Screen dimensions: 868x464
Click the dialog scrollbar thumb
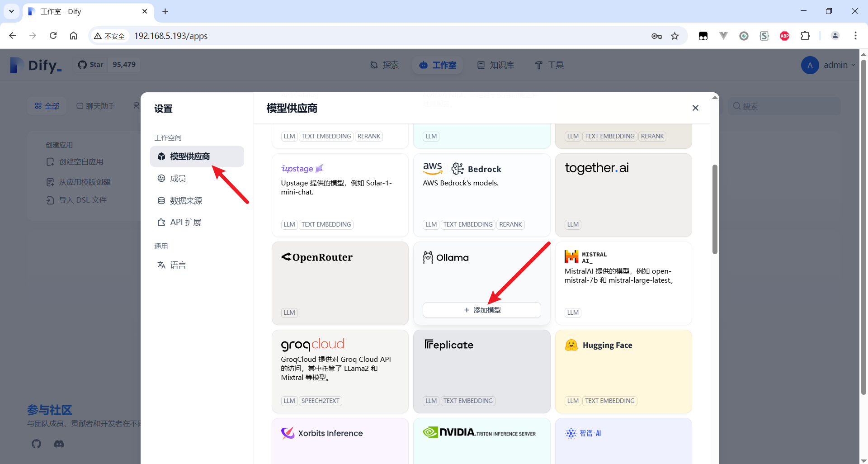(715, 209)
